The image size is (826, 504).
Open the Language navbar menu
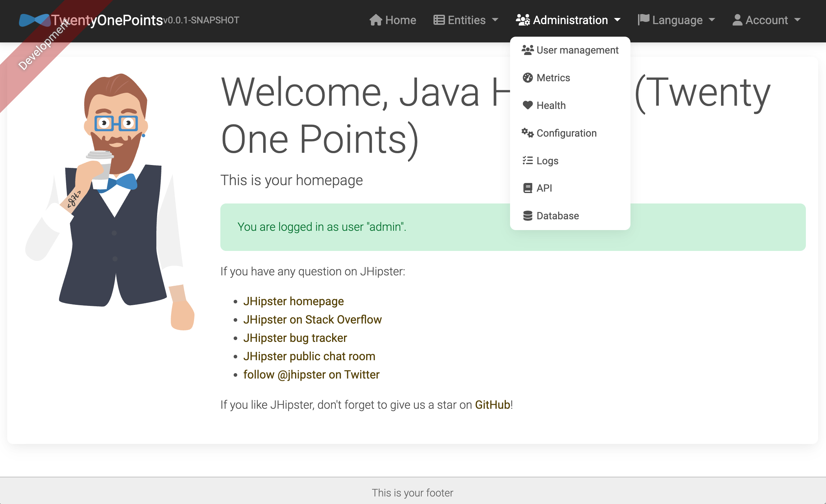[676, 20]
